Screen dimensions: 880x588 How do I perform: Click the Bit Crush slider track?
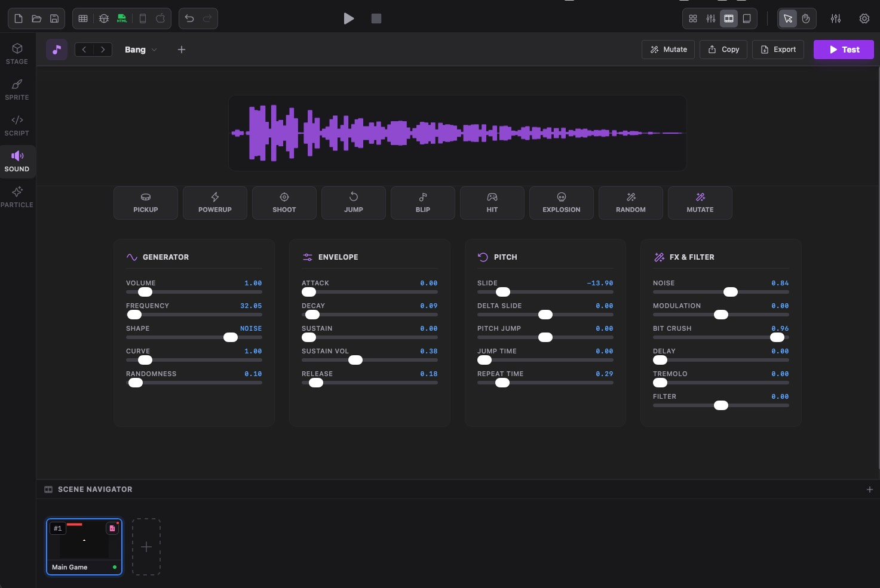pyautogui.click(x=721, y=337)
